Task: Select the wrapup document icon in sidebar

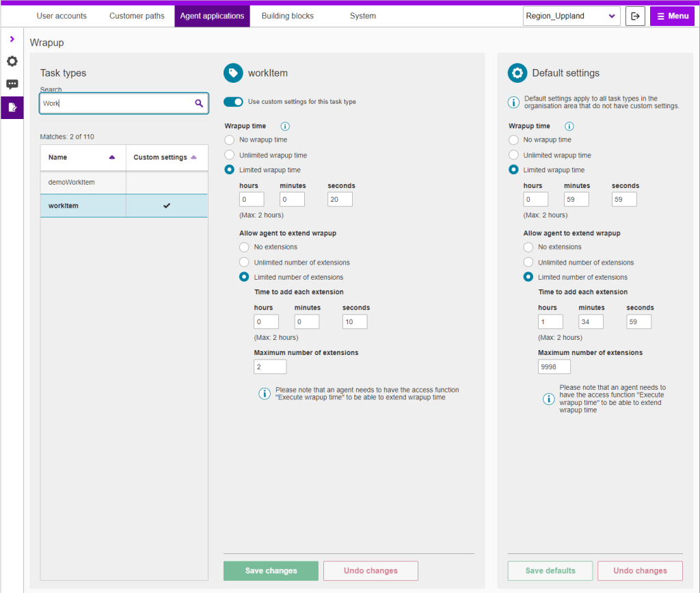Action: [x=12, y=107]
